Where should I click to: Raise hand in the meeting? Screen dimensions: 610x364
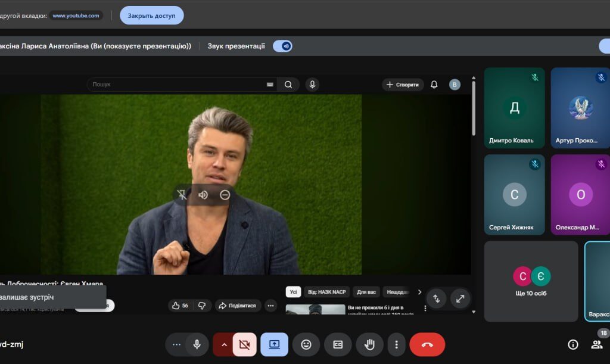click(369, 344)
